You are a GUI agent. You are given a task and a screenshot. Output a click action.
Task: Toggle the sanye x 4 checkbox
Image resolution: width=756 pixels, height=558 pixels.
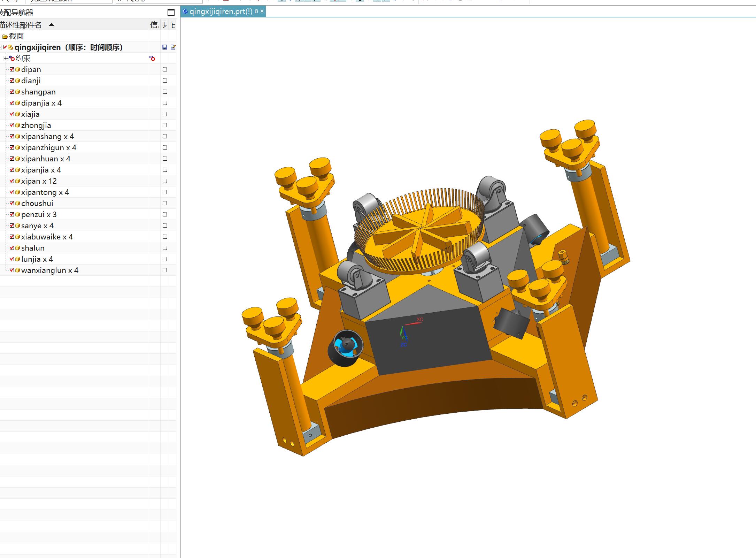click(12, 226)
